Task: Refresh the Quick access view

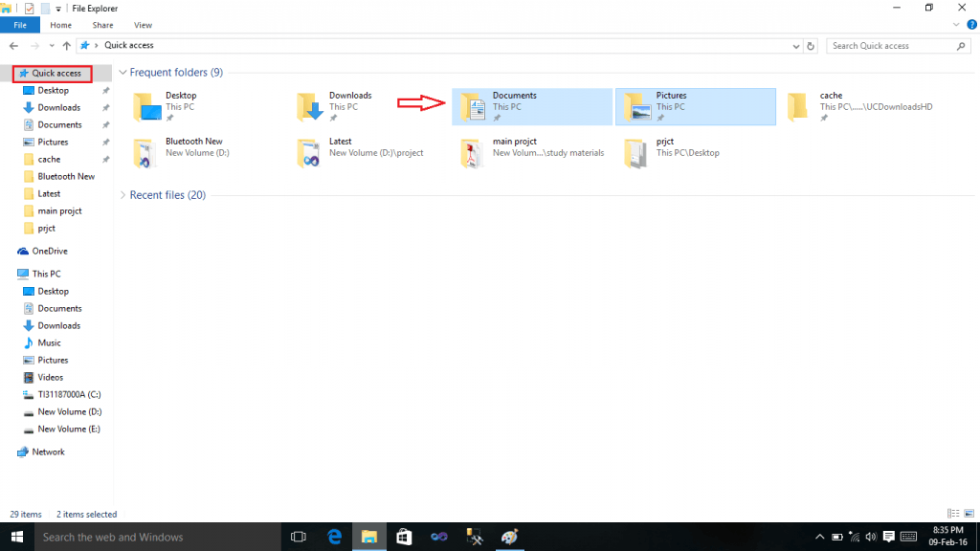Action: tap(811, 45)
